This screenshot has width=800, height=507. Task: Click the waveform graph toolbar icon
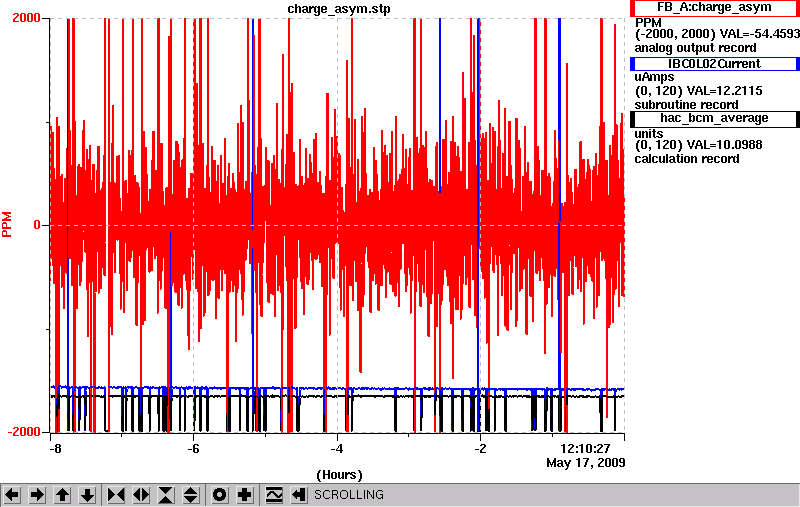tap(274, 495)
